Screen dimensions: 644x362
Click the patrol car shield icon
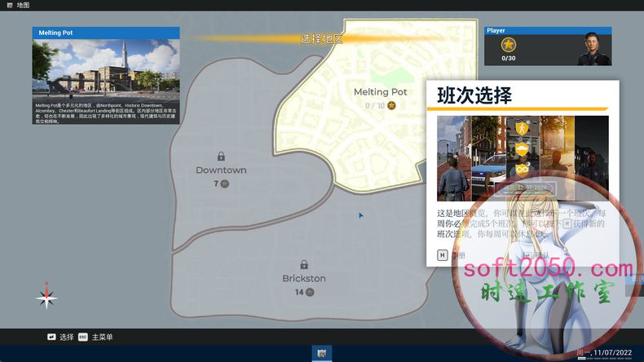click(x=522, y=150)
